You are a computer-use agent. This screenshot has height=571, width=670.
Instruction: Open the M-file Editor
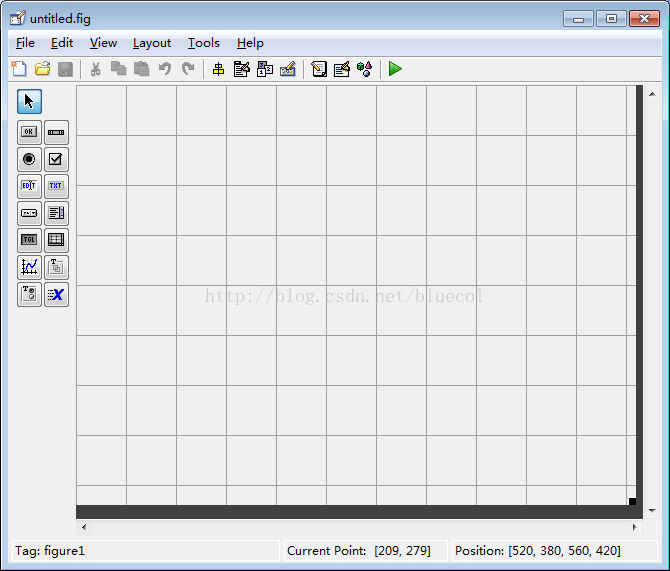tap(319, 69)
